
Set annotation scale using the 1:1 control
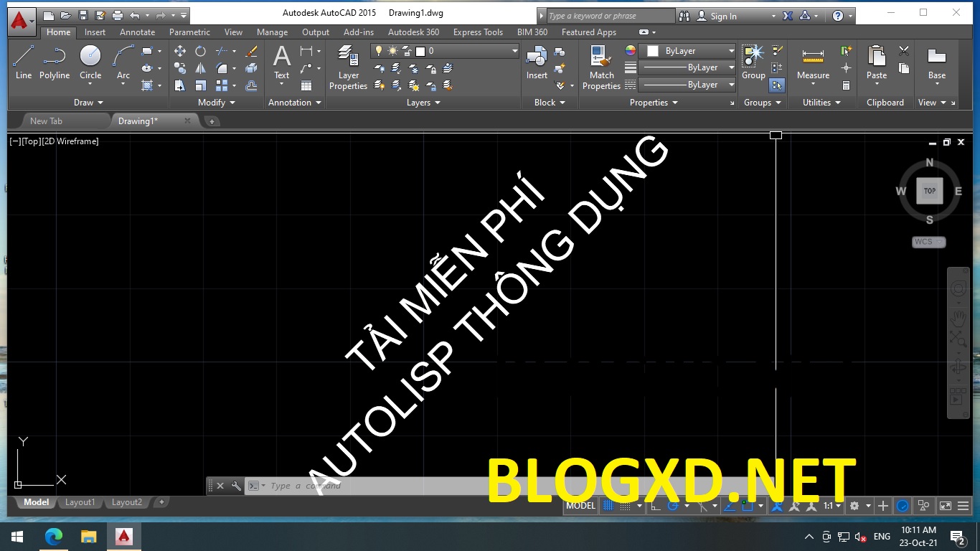coord(829,506)
